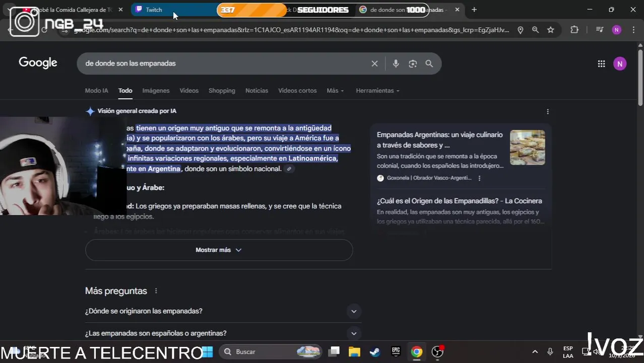The height and width of the screenshot is (363, 644).
Task: Click the zoom magnifier icon in address bar
Action: point(535,30)
